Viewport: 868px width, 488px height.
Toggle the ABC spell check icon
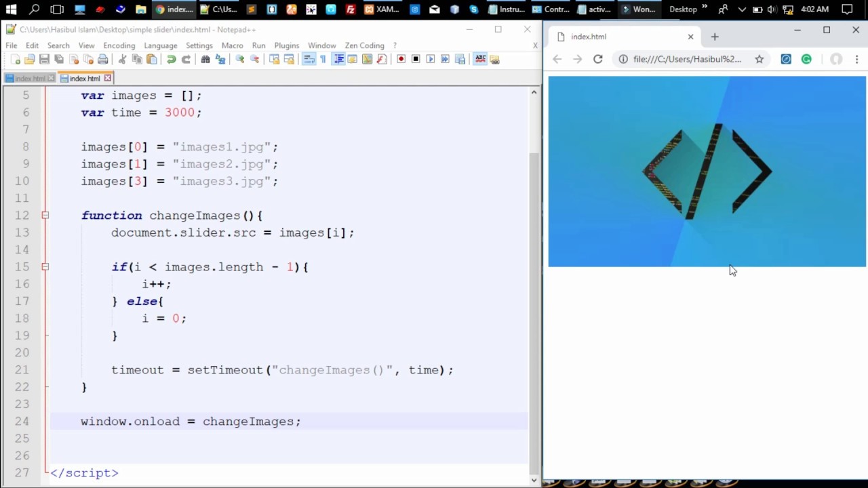point(480,60)
